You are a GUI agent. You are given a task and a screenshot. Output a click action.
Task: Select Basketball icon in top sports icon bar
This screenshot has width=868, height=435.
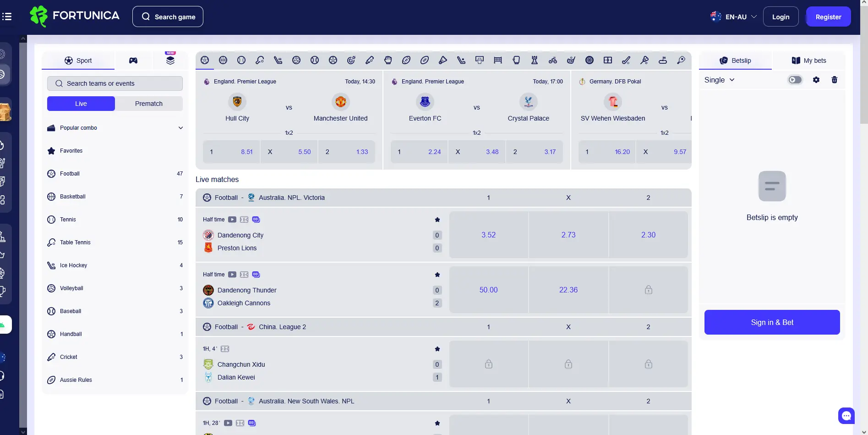223,60
